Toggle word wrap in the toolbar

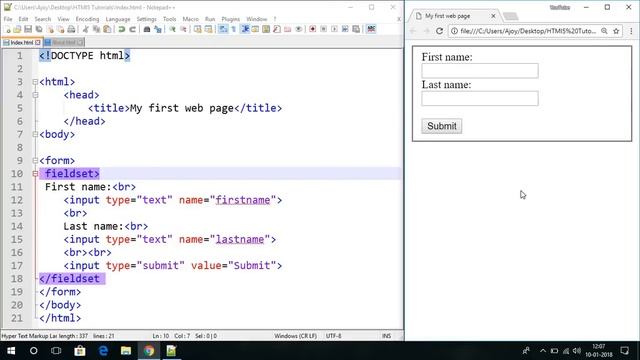(222, 29)
